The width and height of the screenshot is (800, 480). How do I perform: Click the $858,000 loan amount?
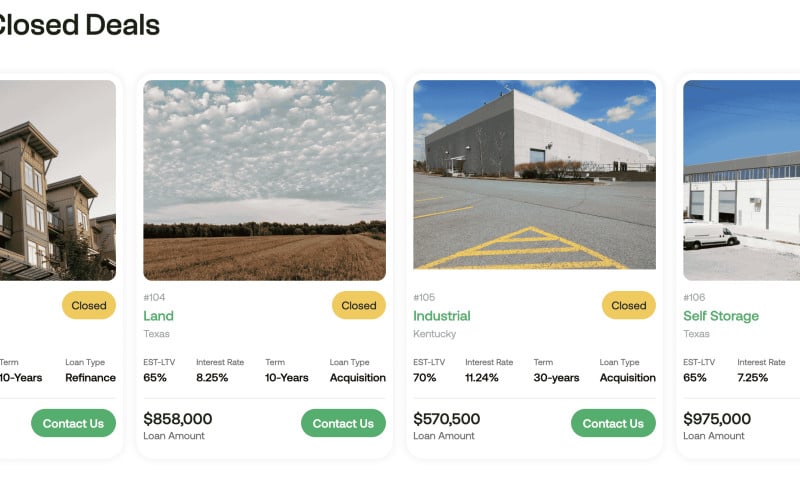tap(178, 419)
